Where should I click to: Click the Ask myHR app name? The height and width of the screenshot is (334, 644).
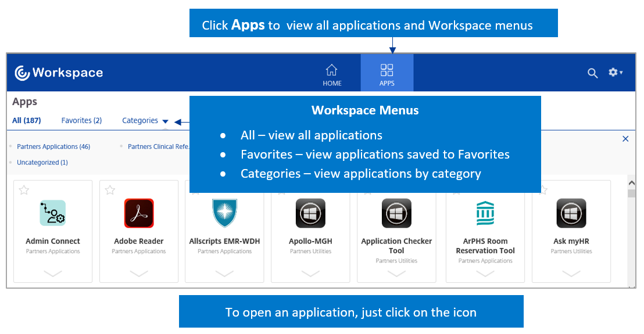pos(571,241)
